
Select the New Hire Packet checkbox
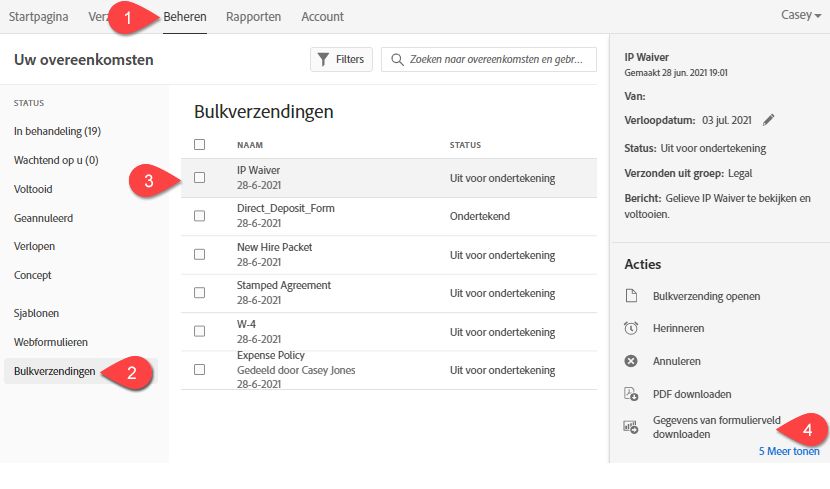coord(200,255)
